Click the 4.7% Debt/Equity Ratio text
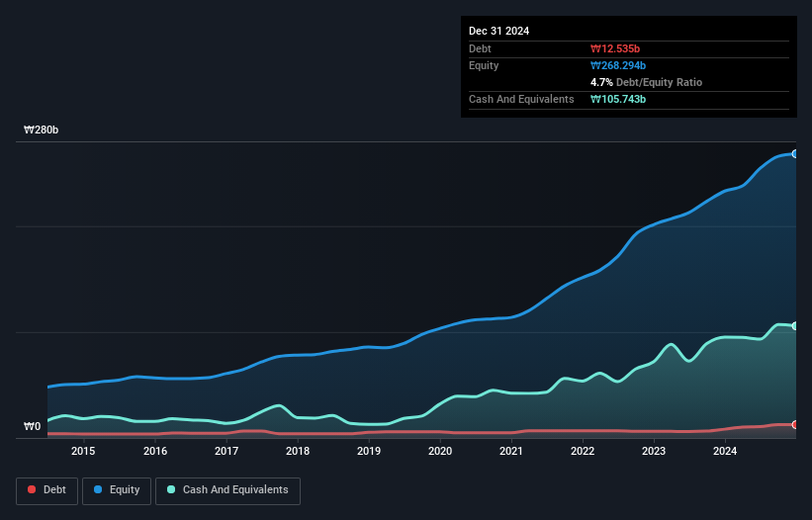812x520 pixels. [x=646, y=82]
